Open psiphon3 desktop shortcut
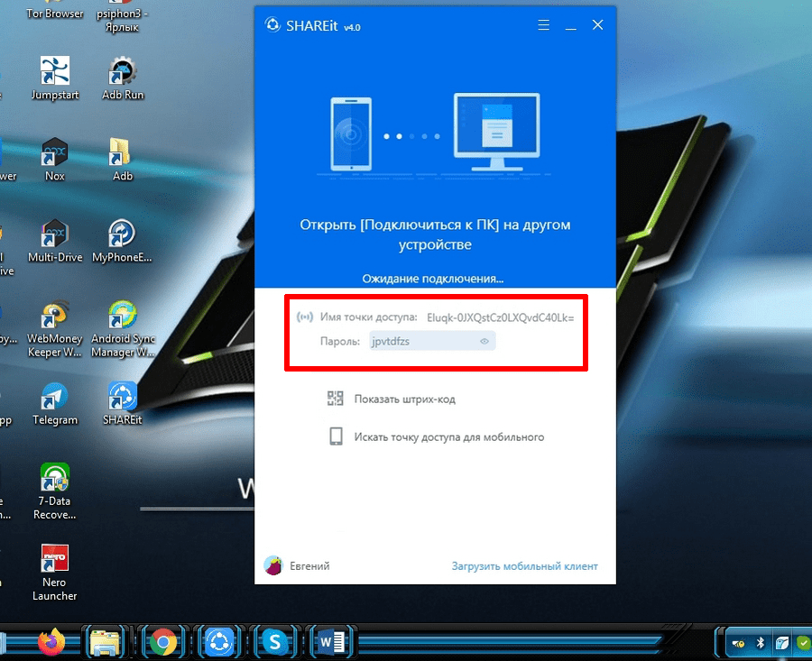812x661 pixels. point(122,15)
